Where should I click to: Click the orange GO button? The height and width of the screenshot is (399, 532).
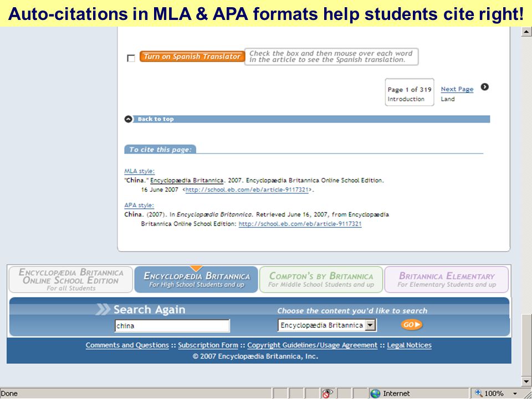coord(412,325)
